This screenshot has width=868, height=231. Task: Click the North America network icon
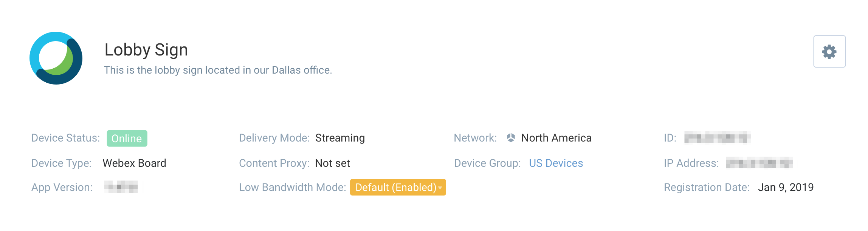(x=511, y=138)
